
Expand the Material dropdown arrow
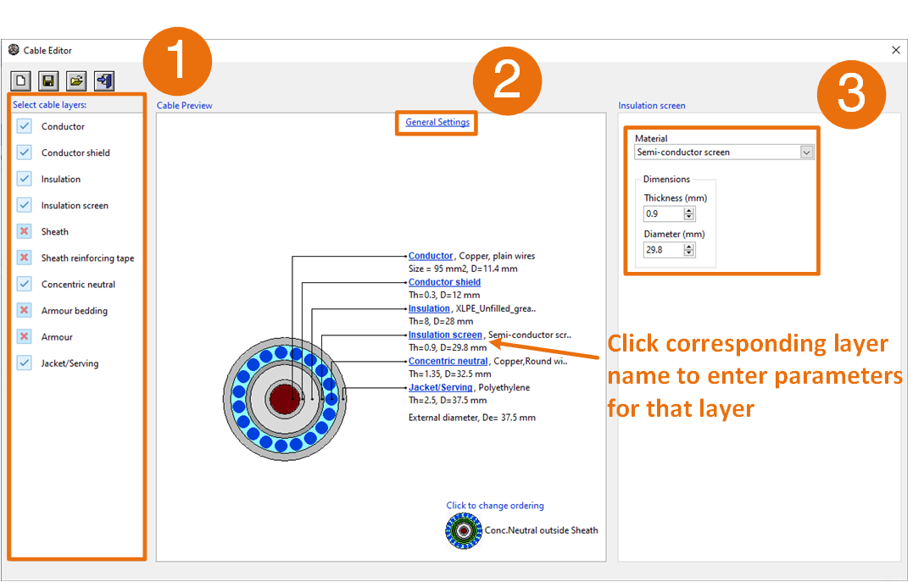[806, 152]
